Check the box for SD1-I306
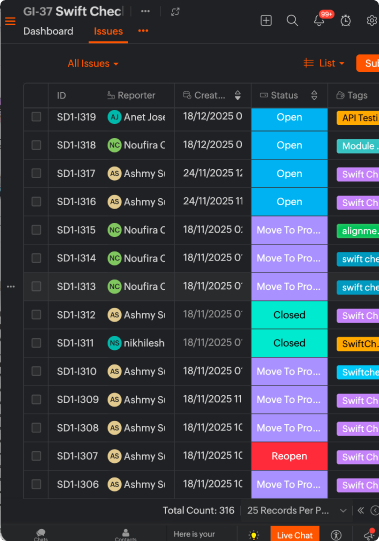Image resolution: width=379 pixels, height=541 pixels. click(36, 484)
